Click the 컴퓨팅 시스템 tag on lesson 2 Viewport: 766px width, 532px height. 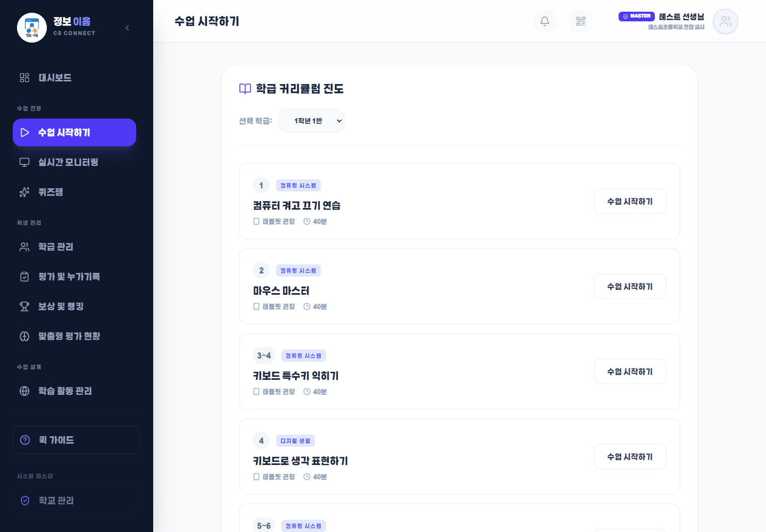coord(298,271)
